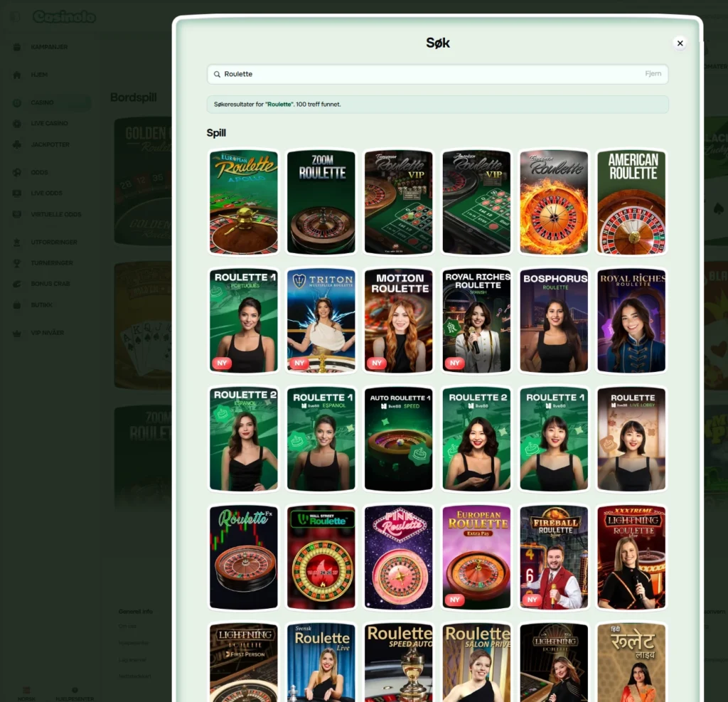
Task: Open the Lightning Roulette tile with female dealer
Action: (x=554, y=663)
